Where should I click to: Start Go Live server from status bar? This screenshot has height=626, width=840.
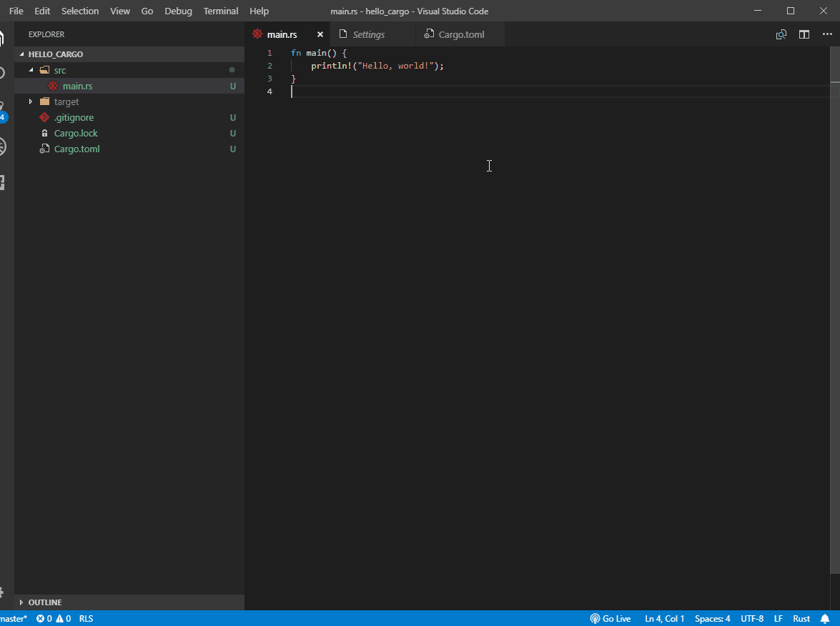(x=611, y=619)
